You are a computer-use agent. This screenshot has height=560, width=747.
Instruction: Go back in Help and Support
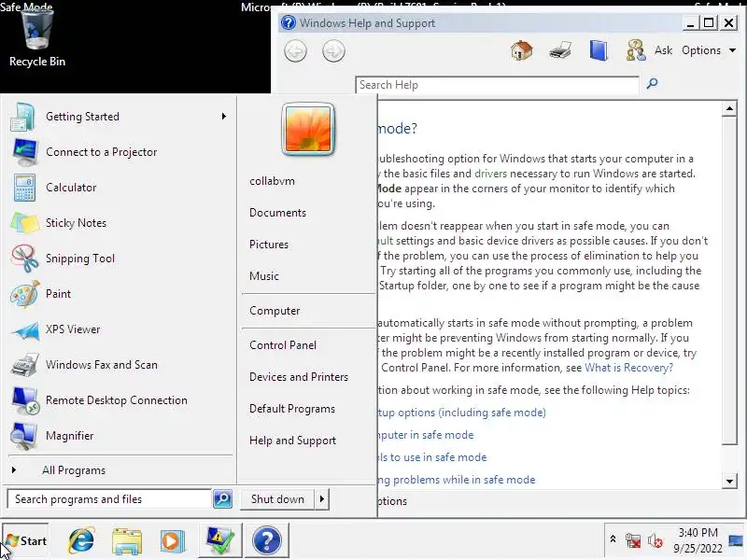295,51
